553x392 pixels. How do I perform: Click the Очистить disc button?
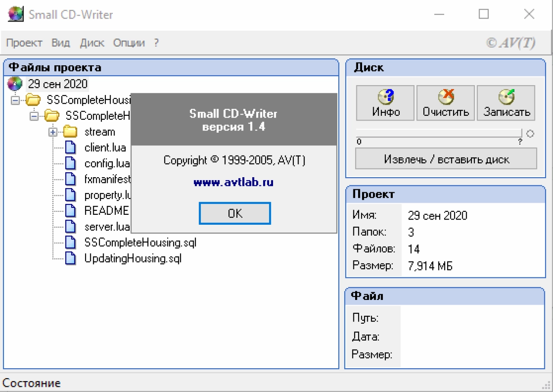click(x=445, y=103)
